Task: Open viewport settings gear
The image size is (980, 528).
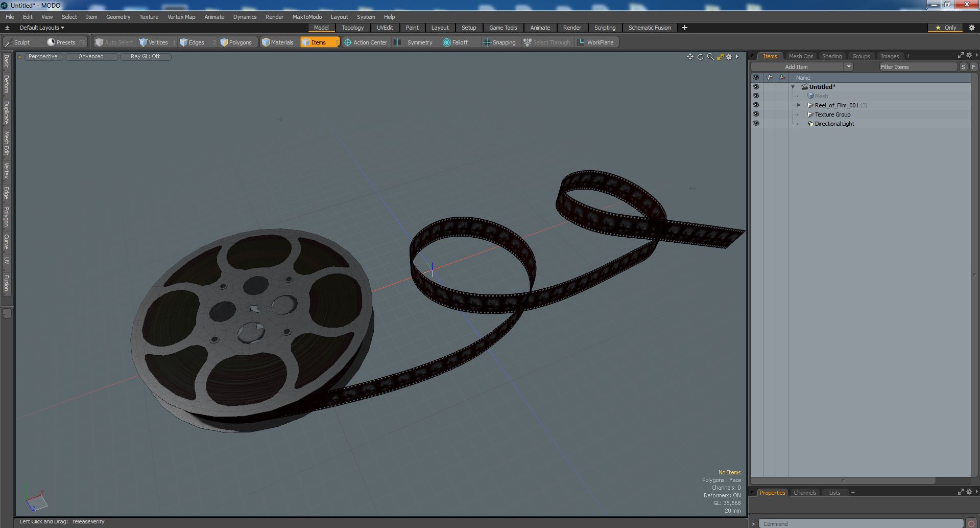Action: [729, 57]
